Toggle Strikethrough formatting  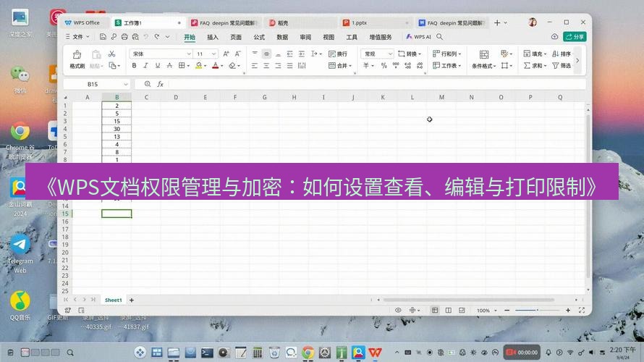[x=169, y=65]
